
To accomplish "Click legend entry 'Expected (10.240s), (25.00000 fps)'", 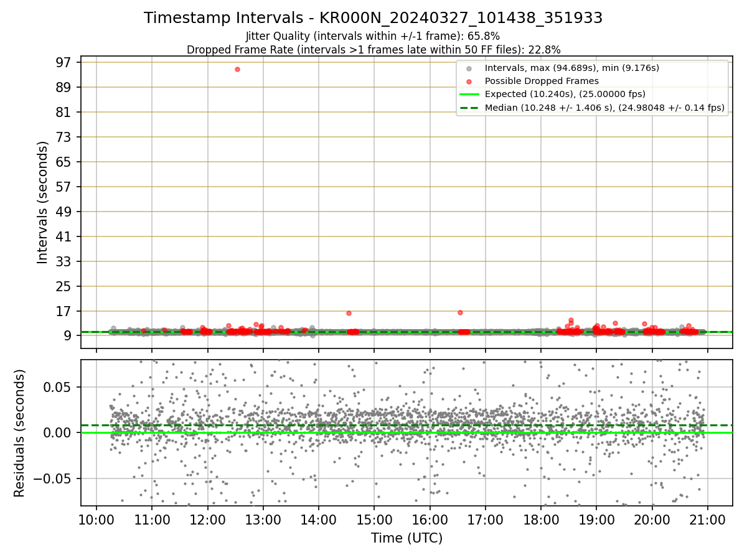I will click(565, 94).
